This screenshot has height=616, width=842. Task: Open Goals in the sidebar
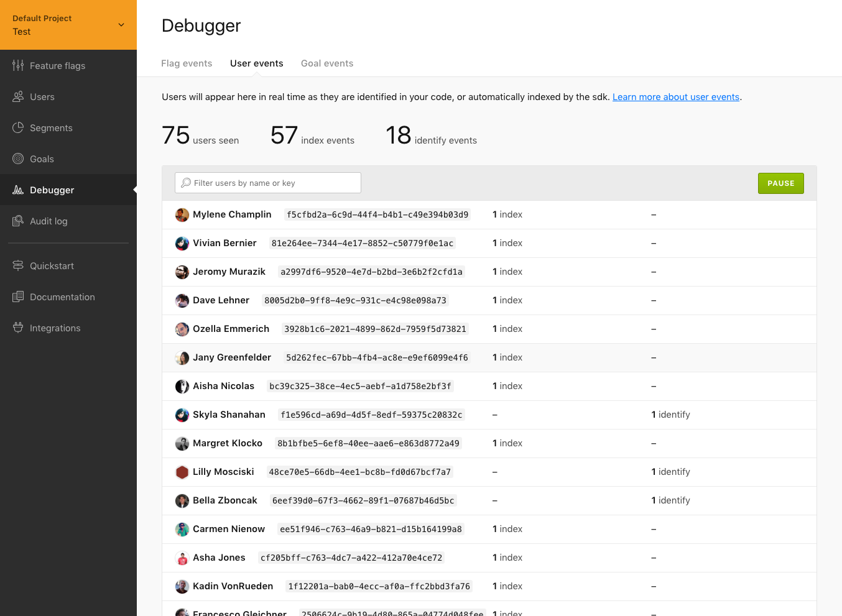[68, 159]
